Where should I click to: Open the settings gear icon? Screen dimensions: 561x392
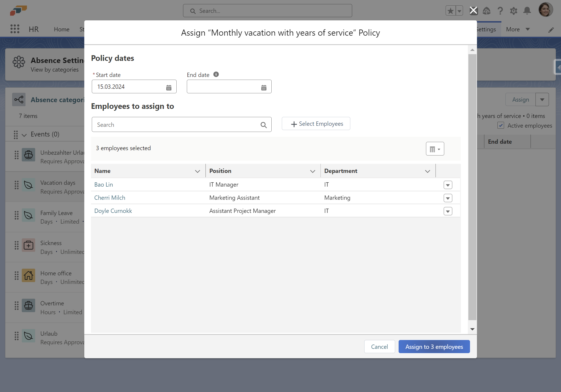tap(513, 11)
